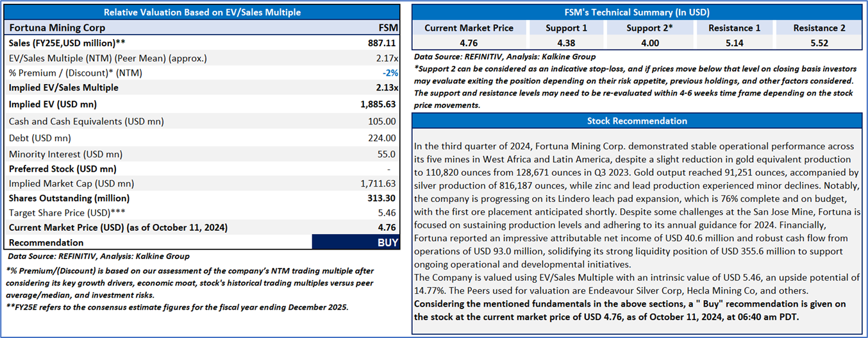Click the 'Stock Recommendation' section header
Image resolution: width=868 pixels, height=338 pixels.
(x=637, y=121)
